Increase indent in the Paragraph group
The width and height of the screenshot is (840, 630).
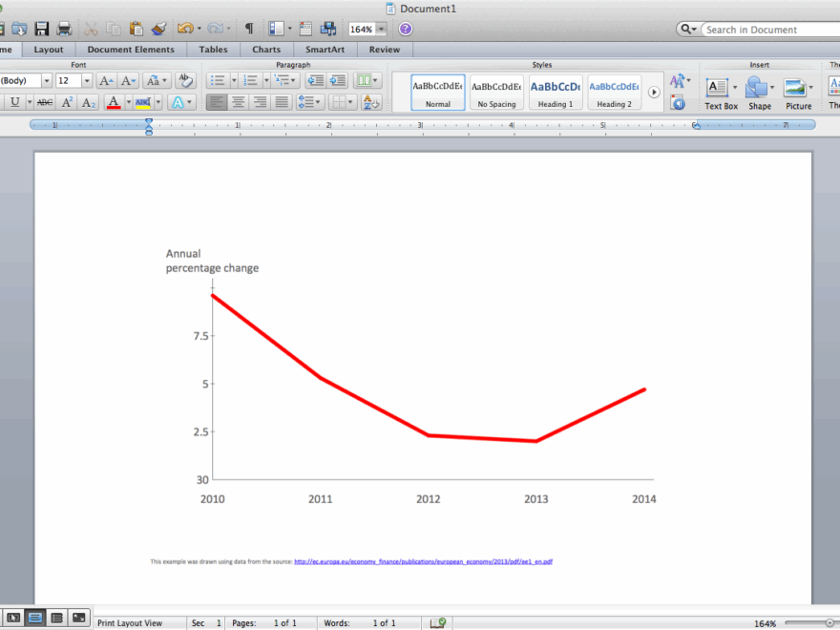(337, 81)
